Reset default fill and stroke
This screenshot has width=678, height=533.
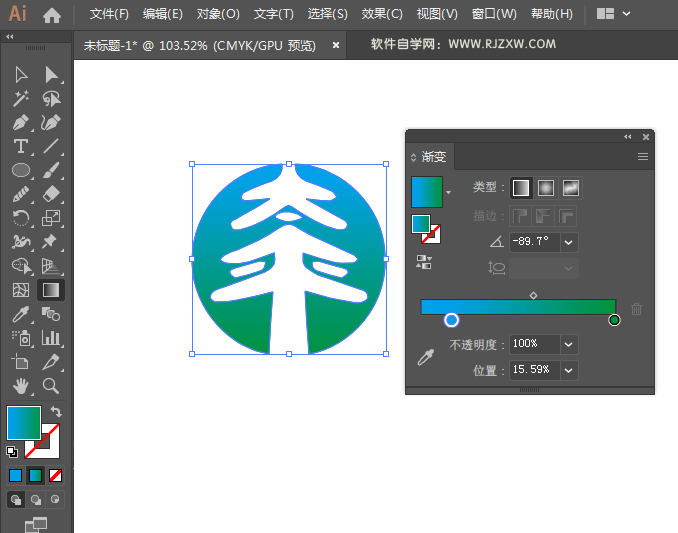(12, 452)
